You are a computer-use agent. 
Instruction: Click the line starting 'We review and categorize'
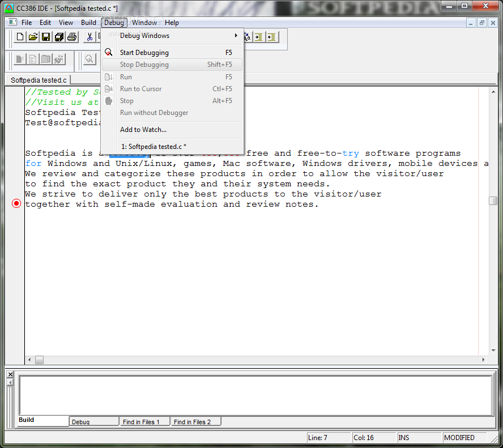[x=234, y=174]
